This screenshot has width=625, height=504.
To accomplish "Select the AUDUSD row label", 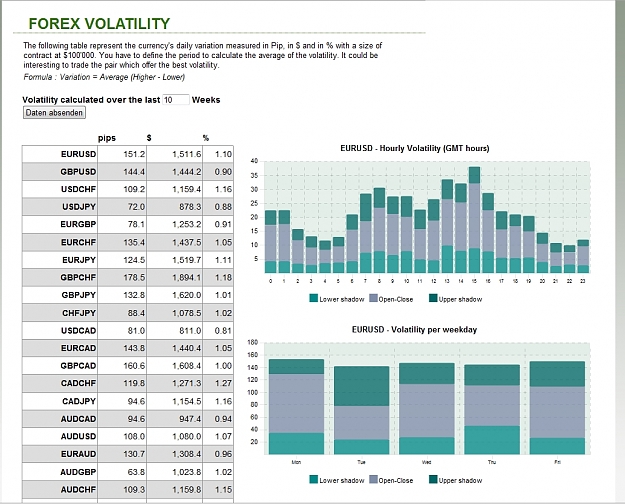I will pos(79,436).
